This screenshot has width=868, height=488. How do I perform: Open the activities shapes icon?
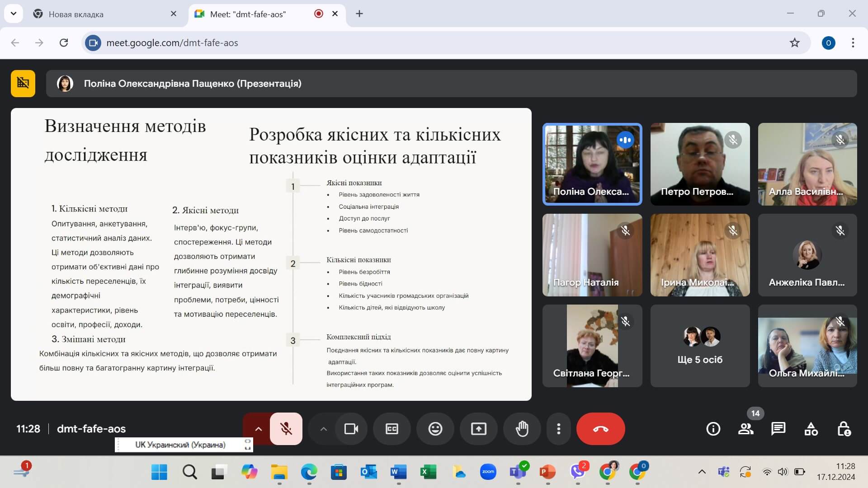[x=811, y=429]
